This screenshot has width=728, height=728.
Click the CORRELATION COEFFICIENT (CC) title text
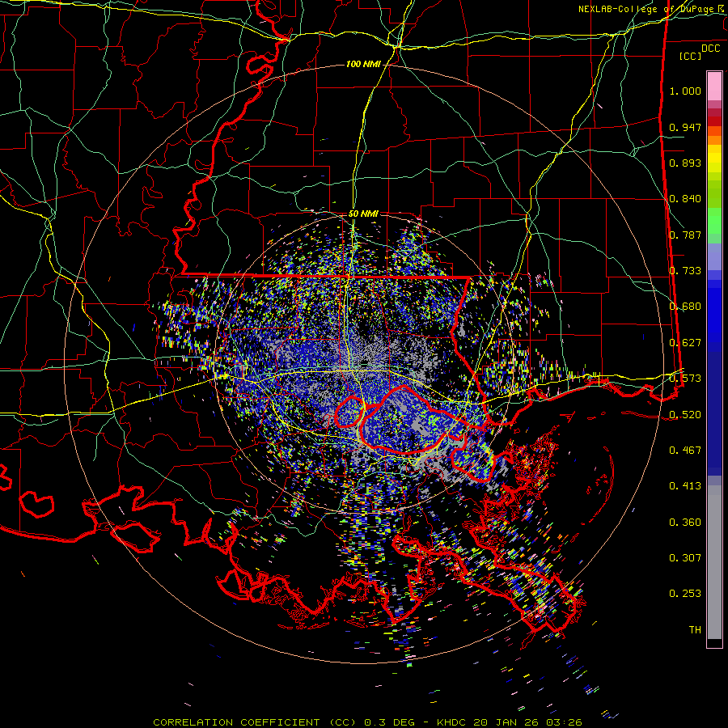pos(255,722)
